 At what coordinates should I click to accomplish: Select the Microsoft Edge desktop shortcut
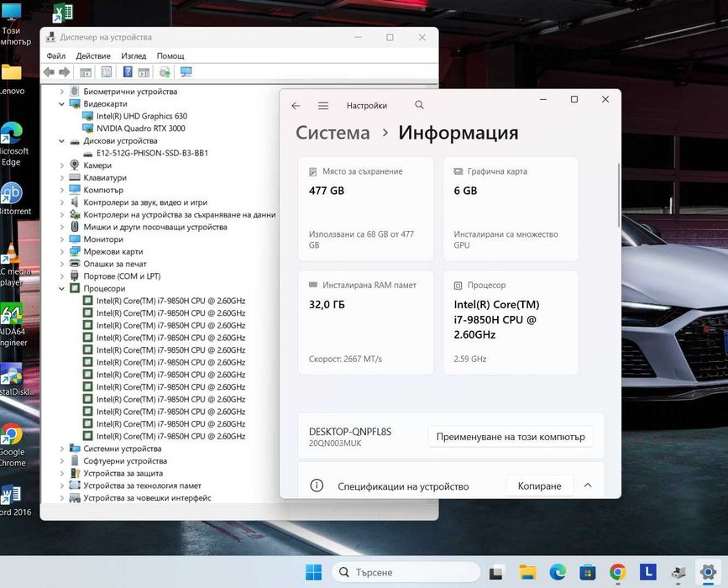click(13, 144)
